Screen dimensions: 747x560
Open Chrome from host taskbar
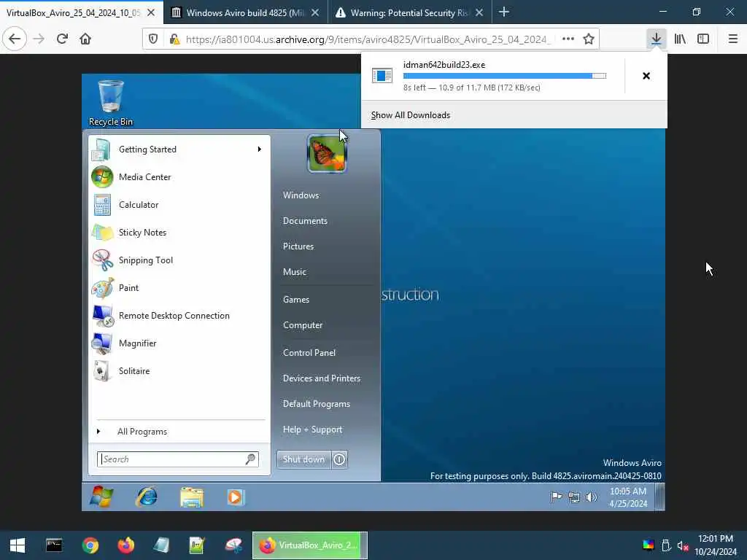[90, 545]
